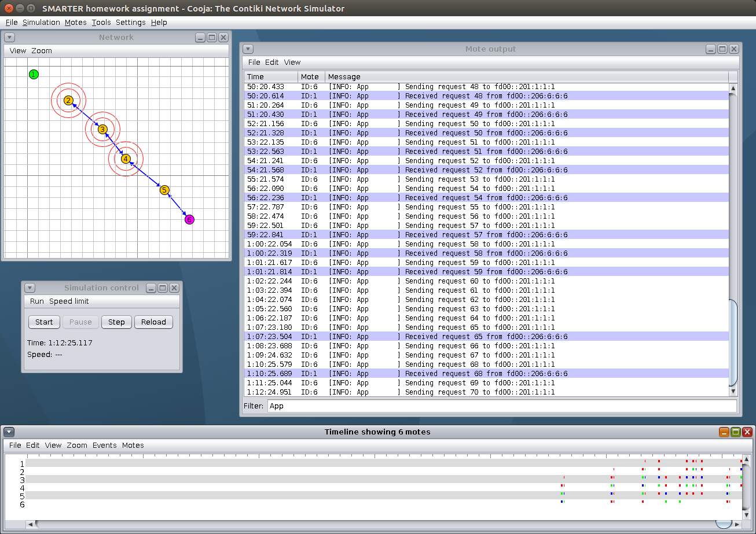This screenshot has height=534, width=756.
Task: Click Timeline scroll left arrow
Action: pos(30,524)
